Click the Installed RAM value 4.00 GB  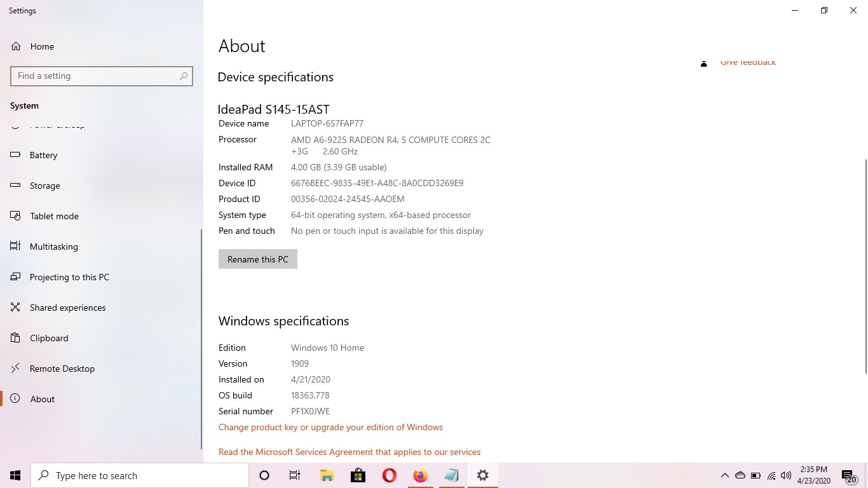pos(339,167)
